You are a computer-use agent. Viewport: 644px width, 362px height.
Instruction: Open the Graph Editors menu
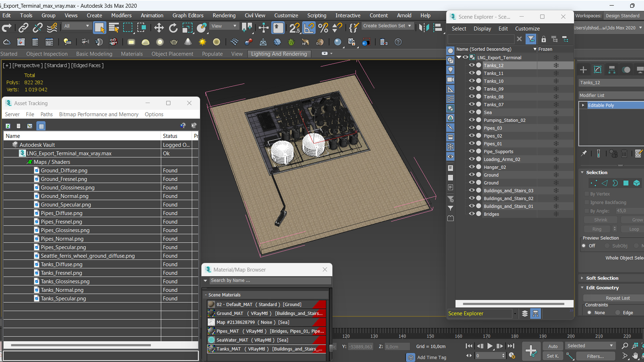[x=188, y=15]
